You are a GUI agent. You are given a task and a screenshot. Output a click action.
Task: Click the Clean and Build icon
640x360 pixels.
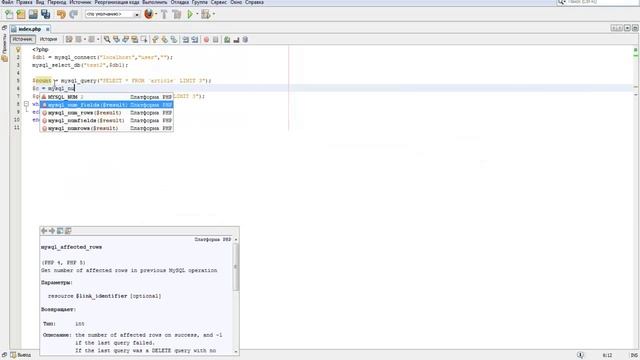click(177, 14)
